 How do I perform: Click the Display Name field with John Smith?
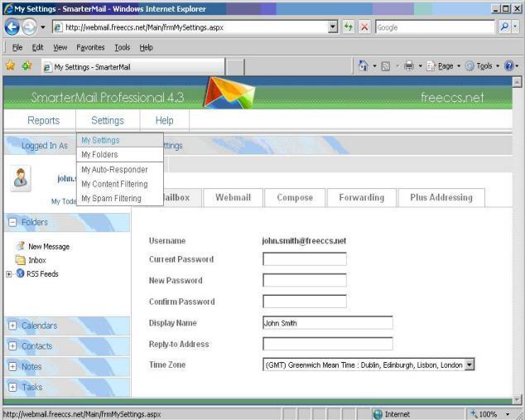click(x=327, y=322)
